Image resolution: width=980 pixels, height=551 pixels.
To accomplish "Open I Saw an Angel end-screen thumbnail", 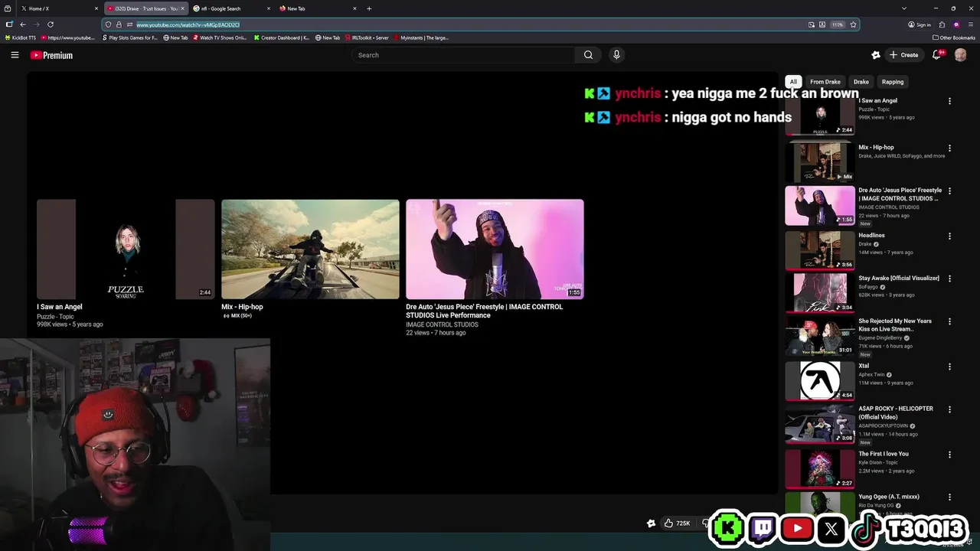I will pos(126,249).
